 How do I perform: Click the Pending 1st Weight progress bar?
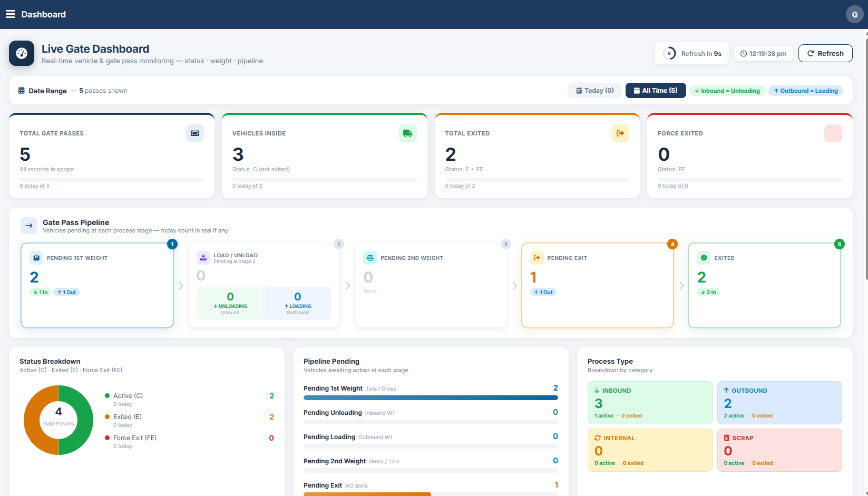(431, 398)
